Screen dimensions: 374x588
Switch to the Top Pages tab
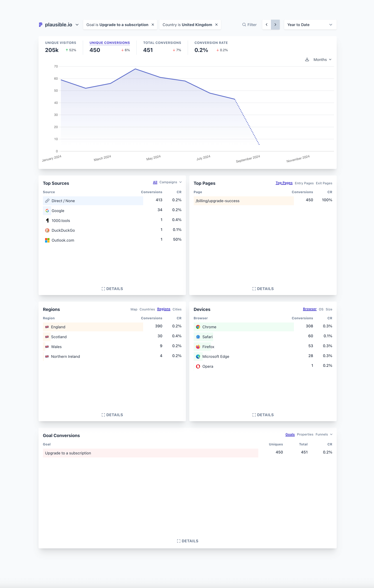click(284, 183)
